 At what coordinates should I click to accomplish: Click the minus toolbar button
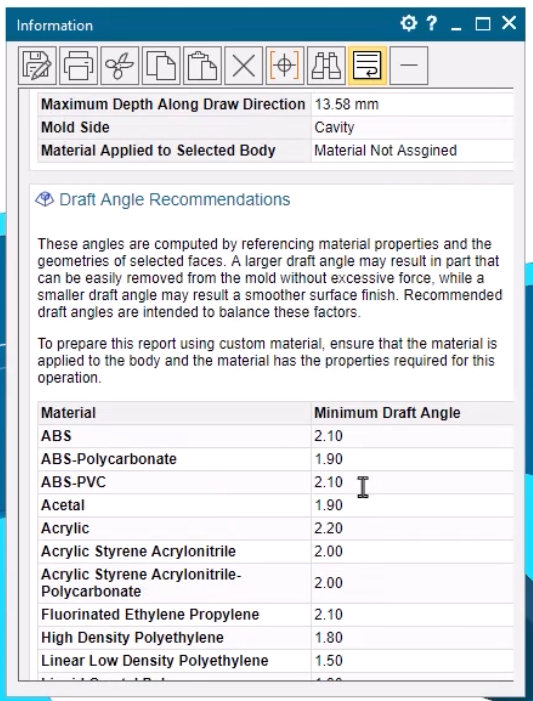tap(409, 66)
